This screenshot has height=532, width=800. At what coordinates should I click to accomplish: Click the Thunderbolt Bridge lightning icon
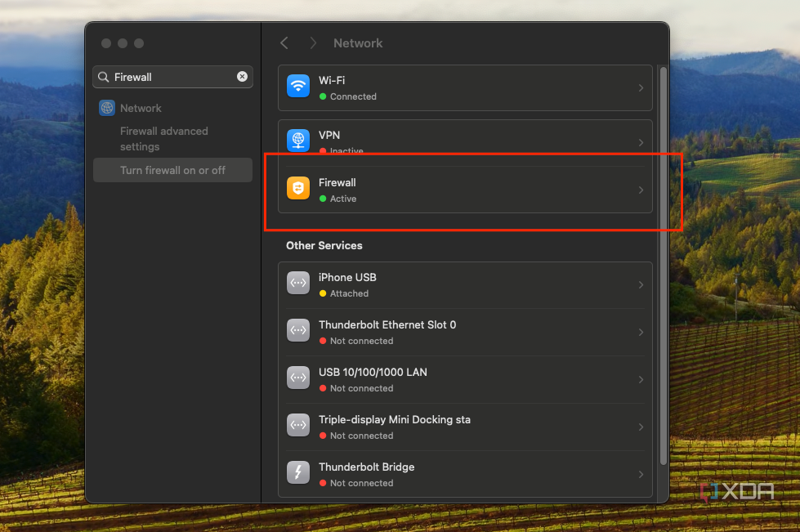[298, 473]
